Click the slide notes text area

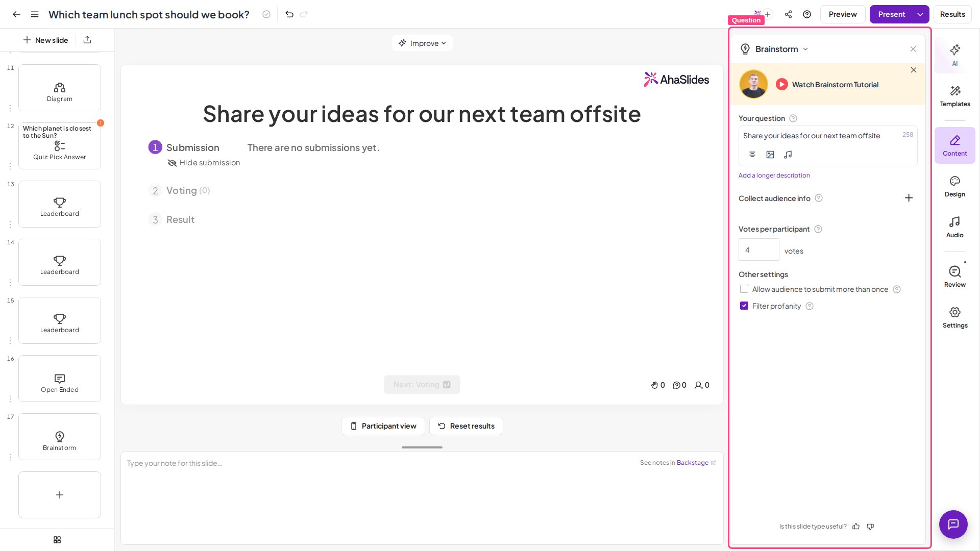pyautogui.click(x=422, y=498)
